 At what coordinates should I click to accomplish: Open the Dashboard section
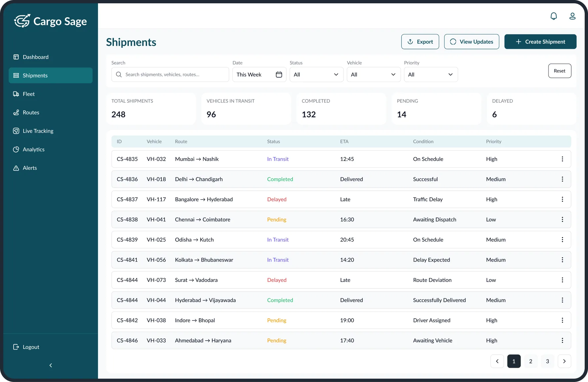(35, 57)
